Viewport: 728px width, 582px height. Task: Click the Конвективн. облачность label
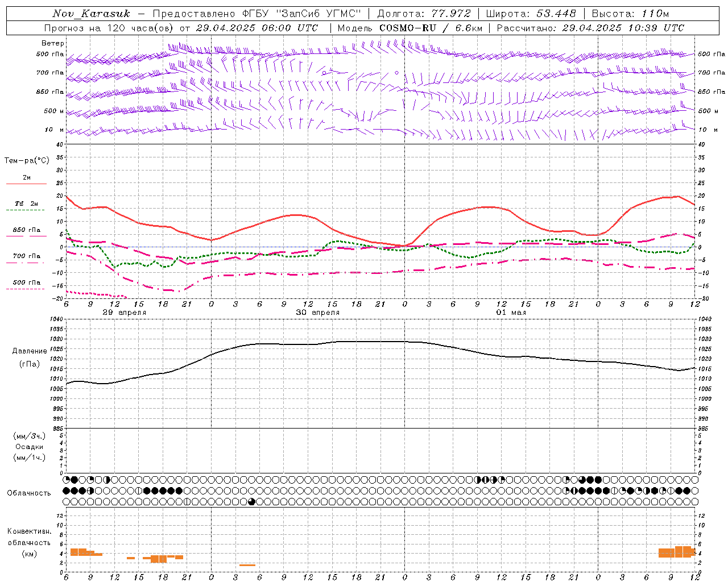29,537
